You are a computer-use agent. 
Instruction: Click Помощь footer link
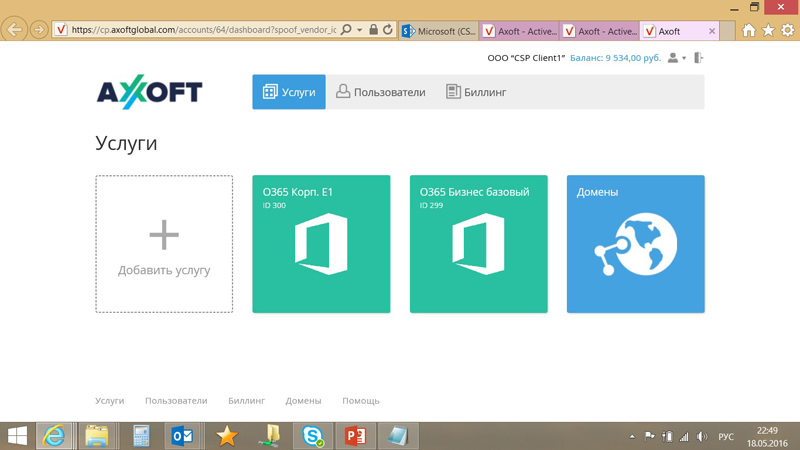(361, 401)
